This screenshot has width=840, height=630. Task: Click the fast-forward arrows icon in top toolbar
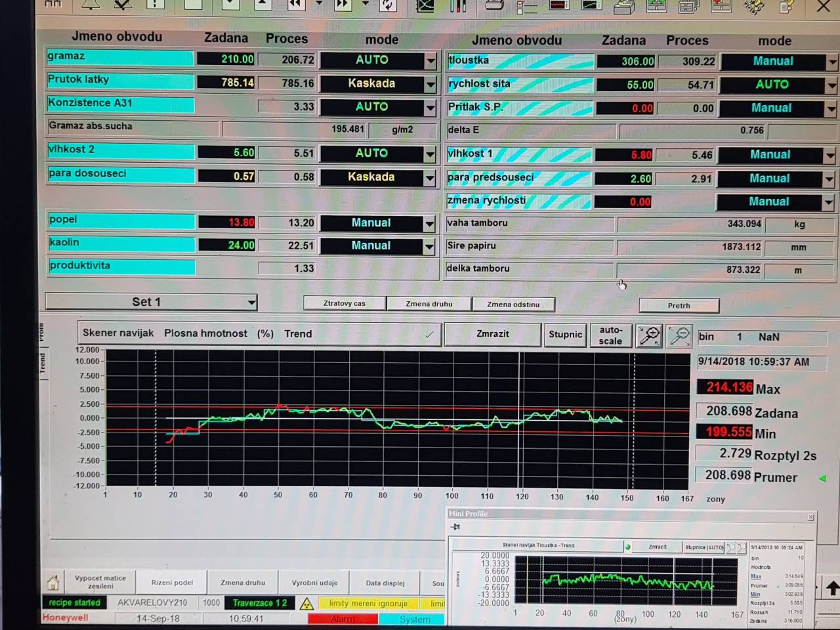[342, 5]
